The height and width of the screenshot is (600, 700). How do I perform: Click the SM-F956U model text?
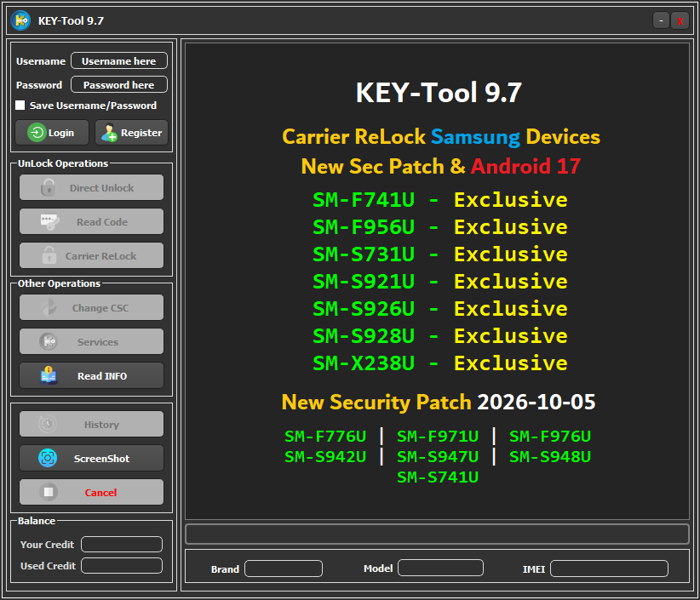click(364, 227)
